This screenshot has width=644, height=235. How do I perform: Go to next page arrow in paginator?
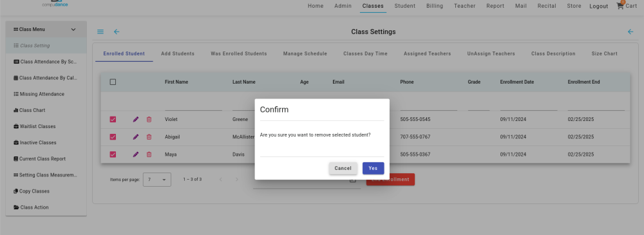tap(236, 180)
